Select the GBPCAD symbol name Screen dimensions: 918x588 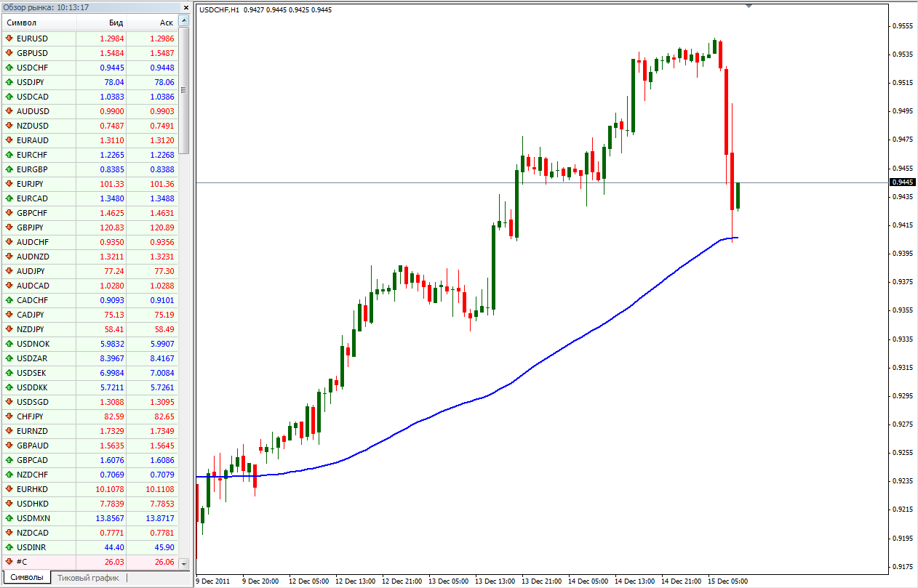pos(33,460)
